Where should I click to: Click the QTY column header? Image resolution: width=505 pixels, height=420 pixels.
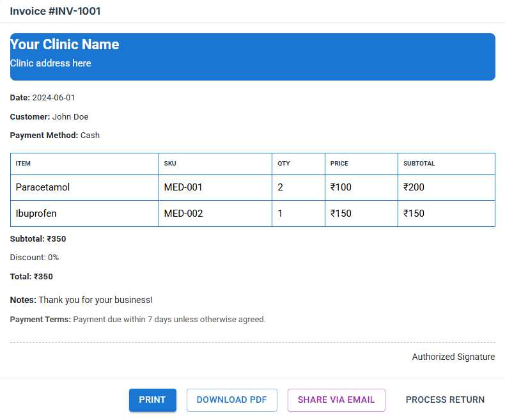coord(284,164)
